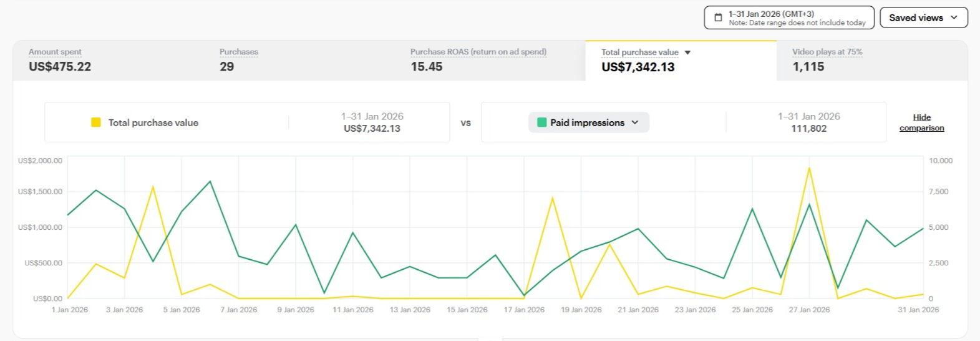
Task: Click the caret next to Total purchase value
Action: (x=687, y=52)
